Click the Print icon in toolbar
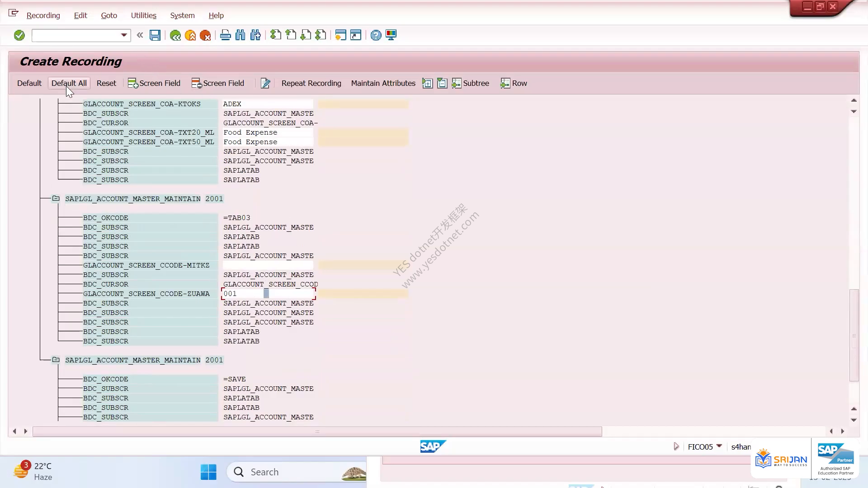868x488 pixels. [225, 35]
